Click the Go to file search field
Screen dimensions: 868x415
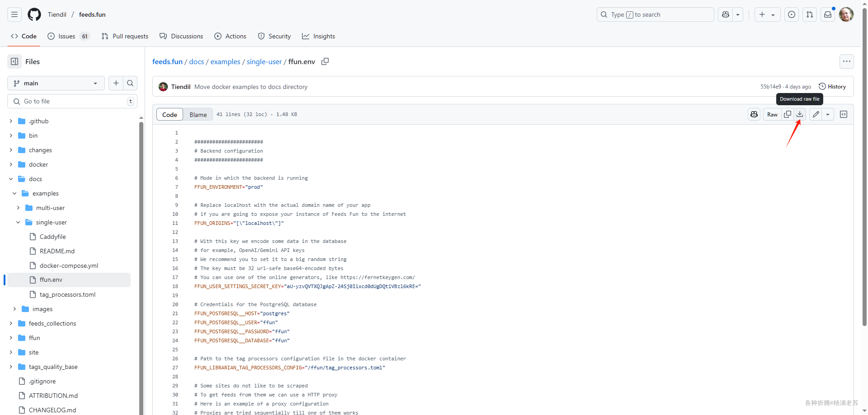point(72,101)
